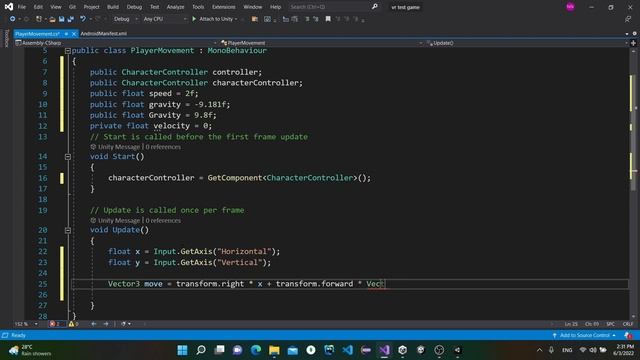Open the Unity Hub taskbar icon
Image resolution: width=640 pixels, height=360 pixels.
coord(402,350)
